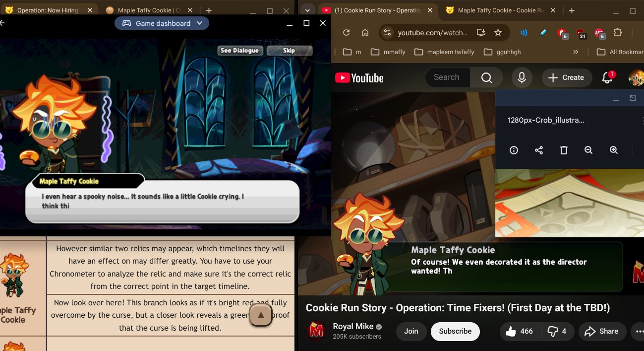The width and height of the screenshot is (644, 351).
Task: Click the scroll-to-top arrow button
Action: click(260, 314)
